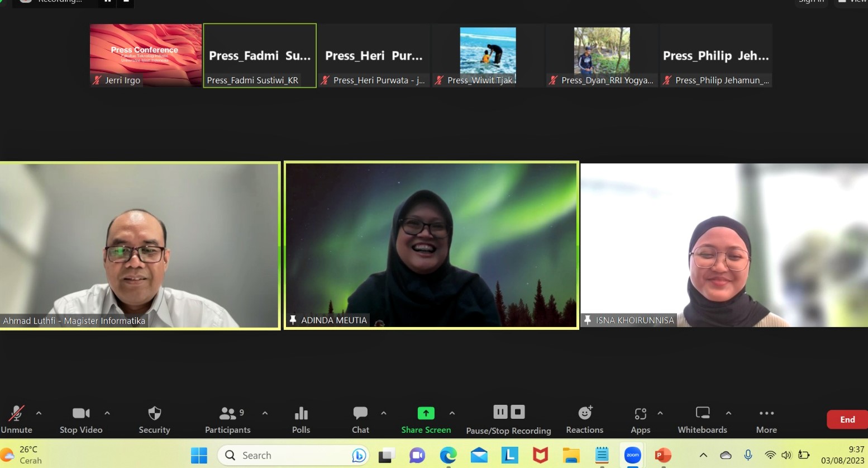Open the Whiteboards icon
Image resolution: width=868 pixels, height=468 pixels.
[x=702, y=420]
